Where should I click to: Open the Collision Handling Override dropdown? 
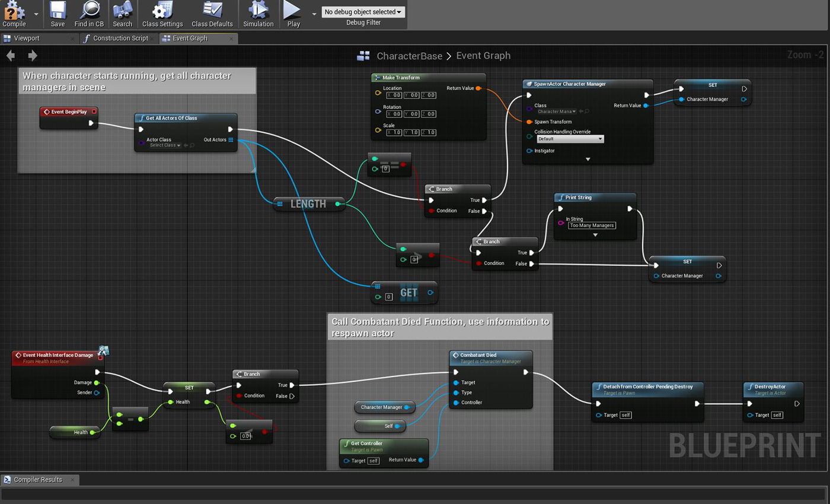569,139
